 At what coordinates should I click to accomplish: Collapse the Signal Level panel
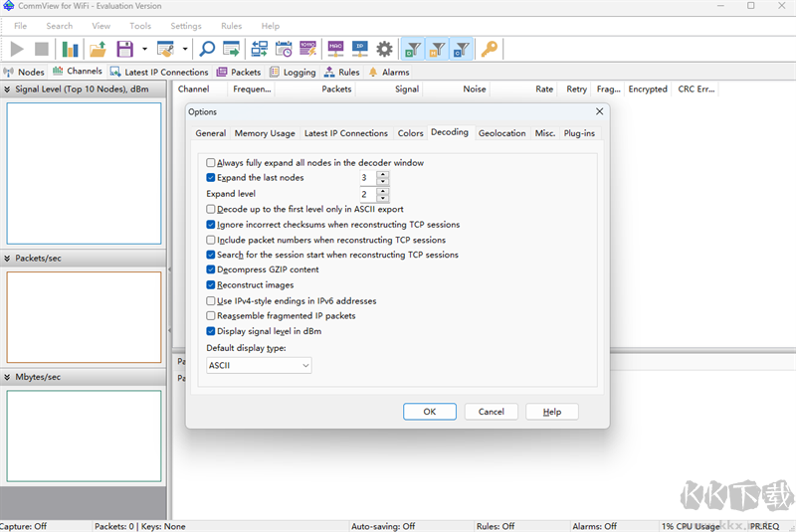click(x=7, y=89)
